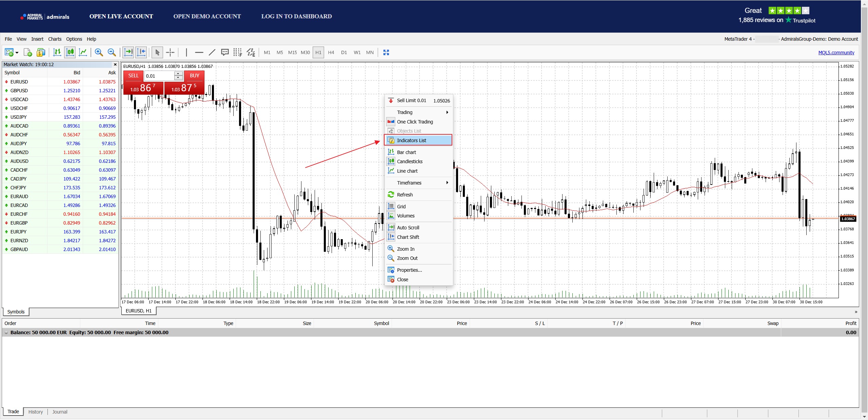Toggle Chart Shift button in toolbar
Screen dimensions: 868x420
(141, 53)
